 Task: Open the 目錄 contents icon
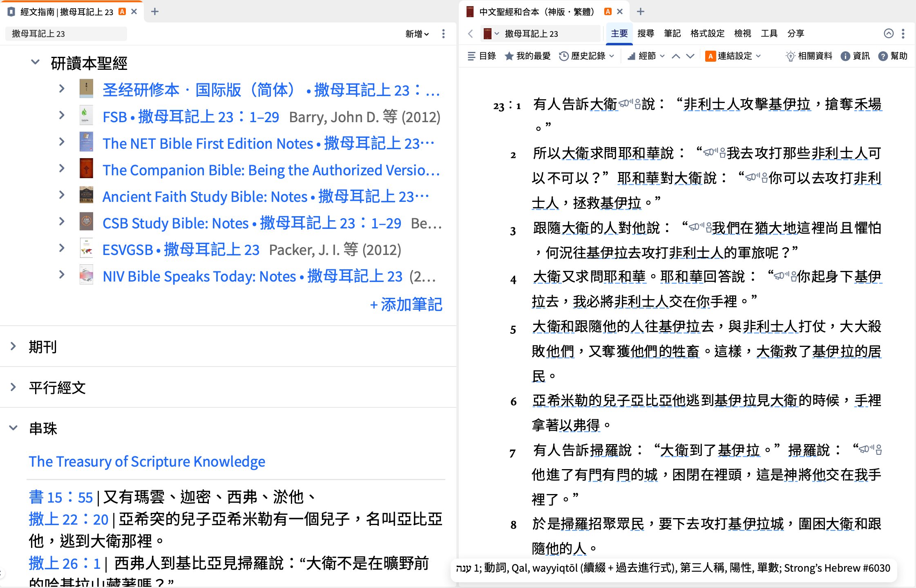click(471, 56)
